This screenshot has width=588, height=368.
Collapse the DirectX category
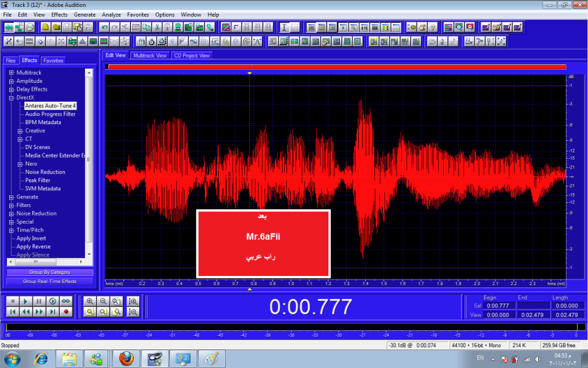11,98
